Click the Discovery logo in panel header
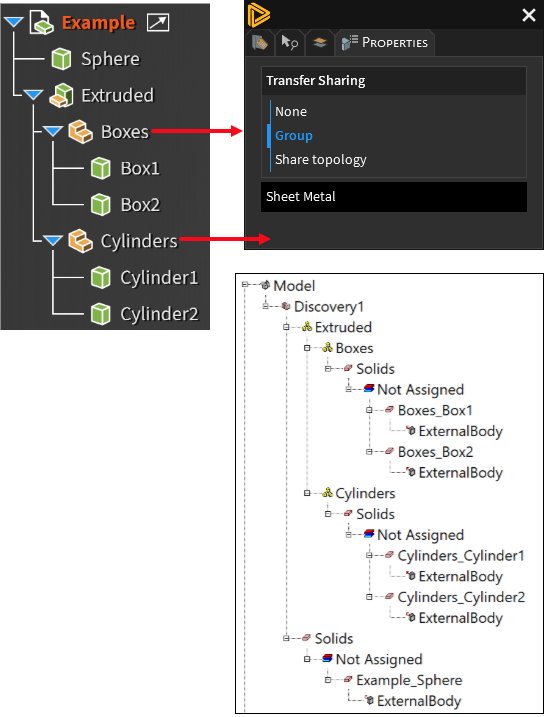544x717 pixels. (x=258, y=15)
